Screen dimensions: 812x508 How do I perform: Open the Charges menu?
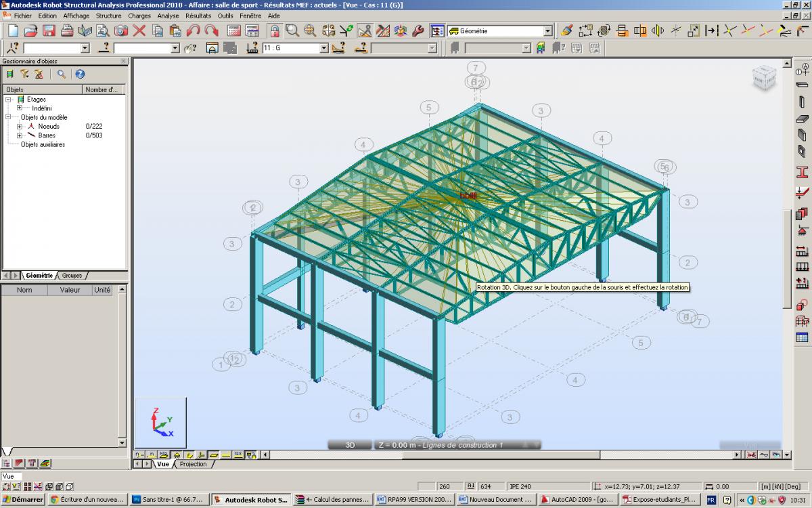click(x=139, y=16)
